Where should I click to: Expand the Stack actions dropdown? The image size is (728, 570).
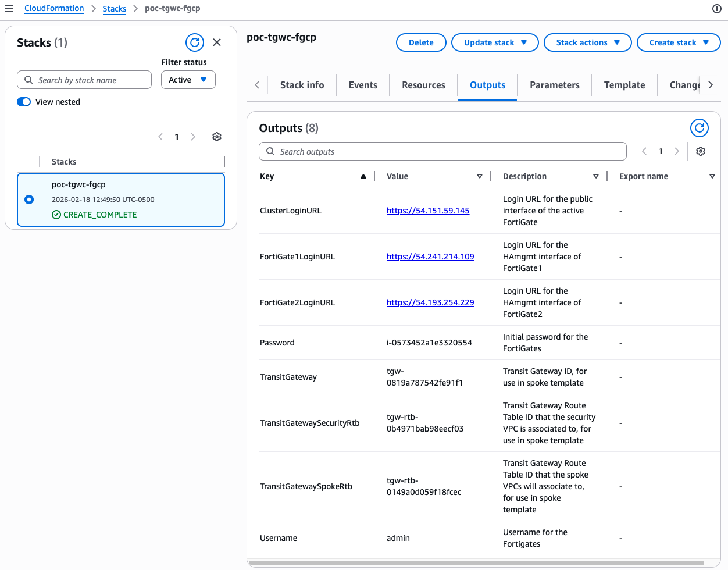point(587,42)
